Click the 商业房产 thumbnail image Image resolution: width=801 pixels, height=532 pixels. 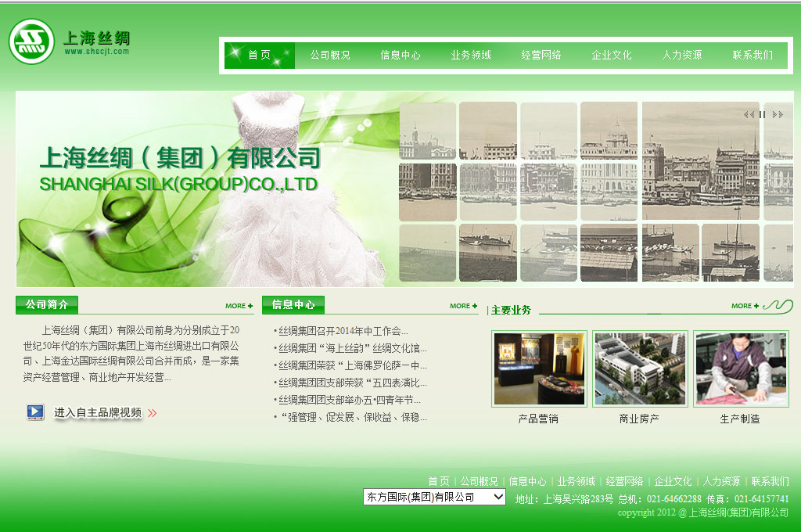640,368
